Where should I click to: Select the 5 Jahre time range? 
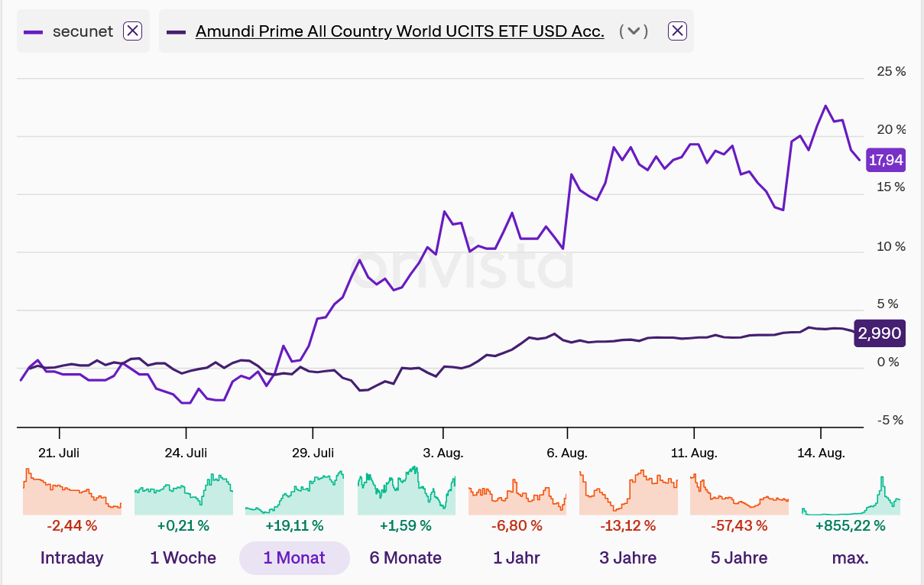(739, 557)
